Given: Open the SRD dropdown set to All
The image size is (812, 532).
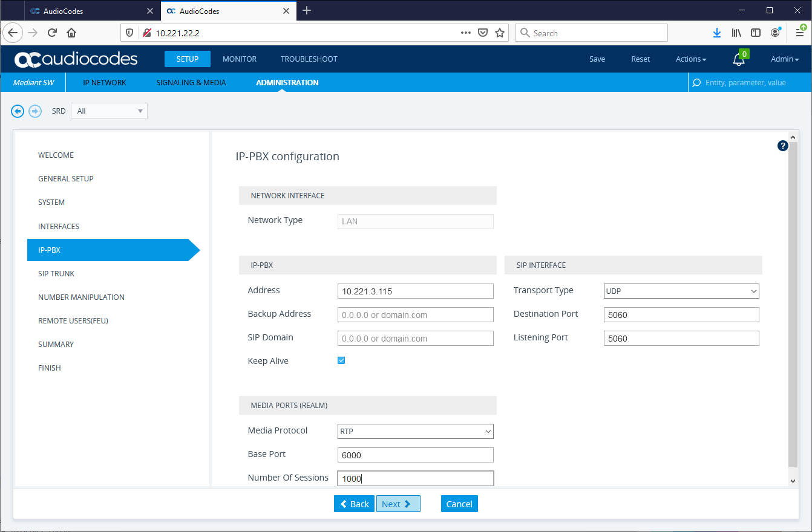Looking at the screenshot, I should (x=109, y=111).
